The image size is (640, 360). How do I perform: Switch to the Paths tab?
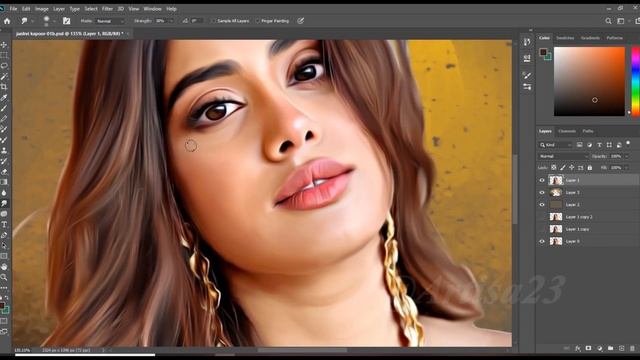point(588,131)
